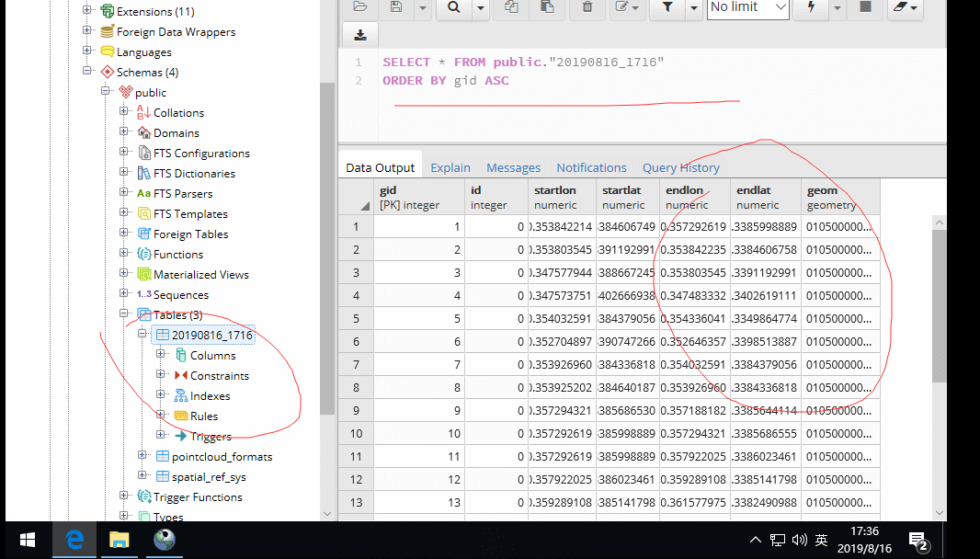
Task: Open the Query History tab
Action: 680,167
